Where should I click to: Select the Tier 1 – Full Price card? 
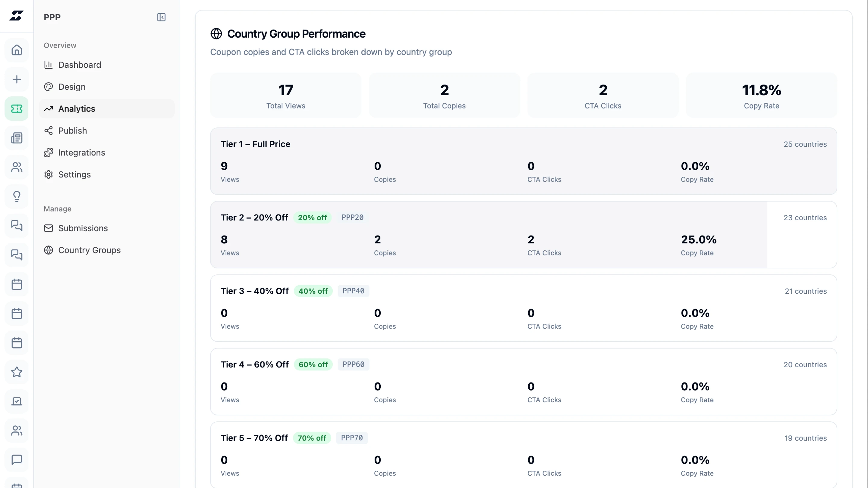[x=523, y=161]
